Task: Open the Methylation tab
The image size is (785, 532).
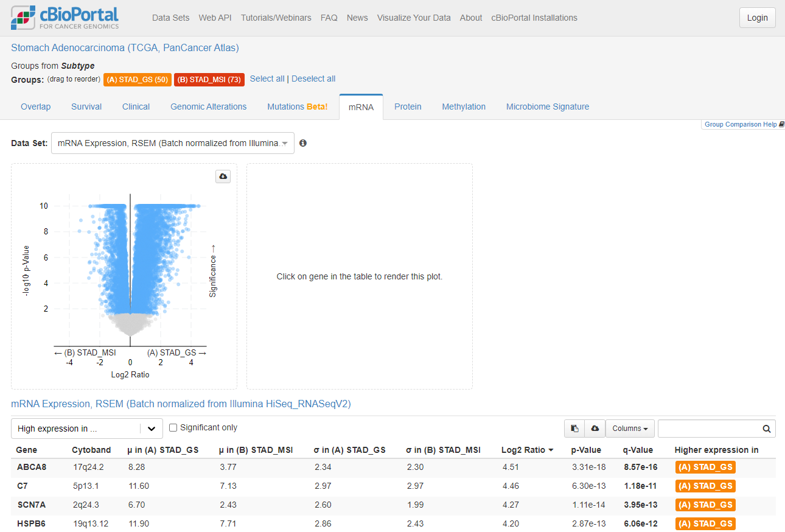Action: pyautogui.click(x=464, y=107)
